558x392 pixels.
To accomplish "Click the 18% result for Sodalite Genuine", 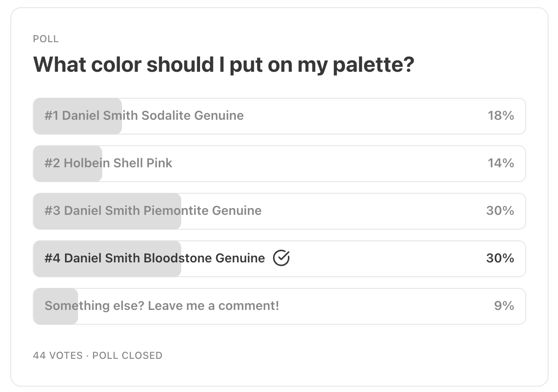I will click(x=501, y=116).
